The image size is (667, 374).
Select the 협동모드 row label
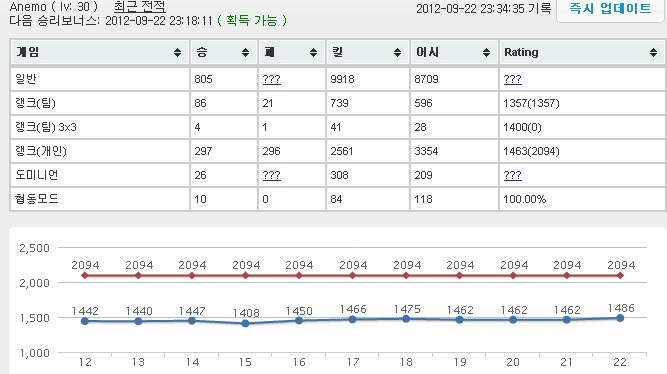37,199
